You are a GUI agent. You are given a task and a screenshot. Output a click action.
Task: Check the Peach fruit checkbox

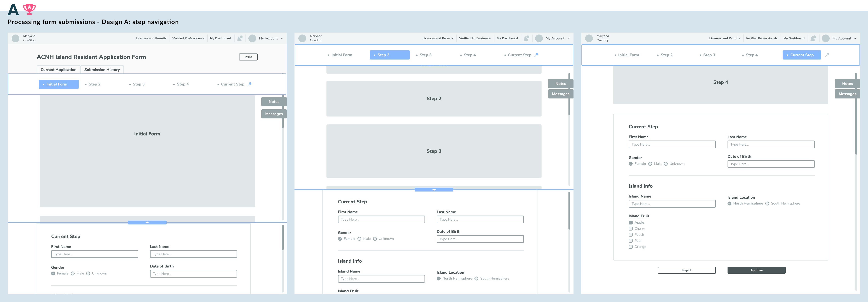pos(631,235)
